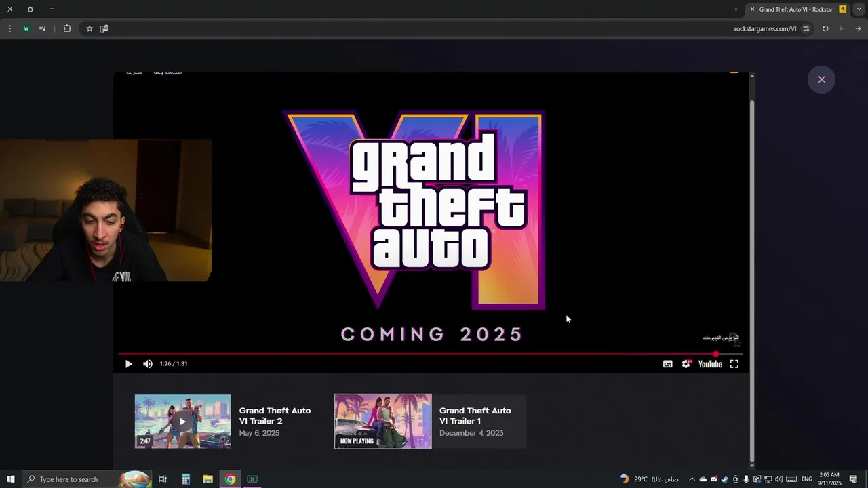Open site information icon next to the URL
The height and width of the screenshot is (488, 868).
click(x=806, y=28)
